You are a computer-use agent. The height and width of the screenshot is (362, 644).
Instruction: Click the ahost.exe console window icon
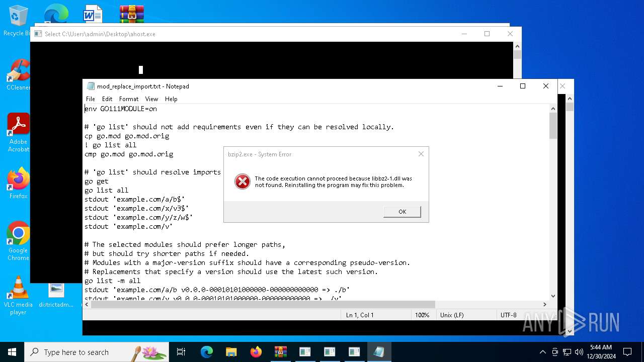pyautogui.click(x=38, y=34)
